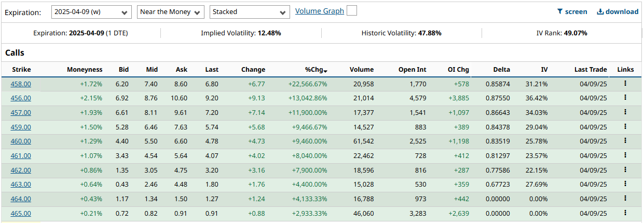This screenshot has width=644, height=223.
Task: Click the screen filter funnel icon
Action: pyautogui.click(x=560, y=11)
